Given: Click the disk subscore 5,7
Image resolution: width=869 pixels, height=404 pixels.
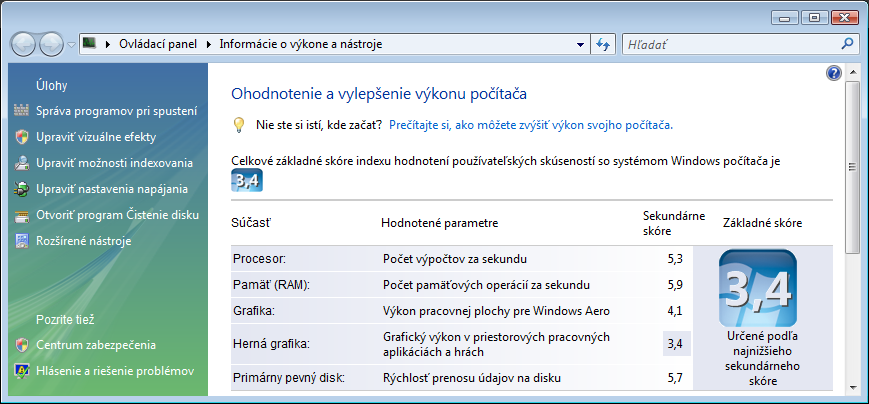Looking at the screenshot, I should [x=675, y=378].
